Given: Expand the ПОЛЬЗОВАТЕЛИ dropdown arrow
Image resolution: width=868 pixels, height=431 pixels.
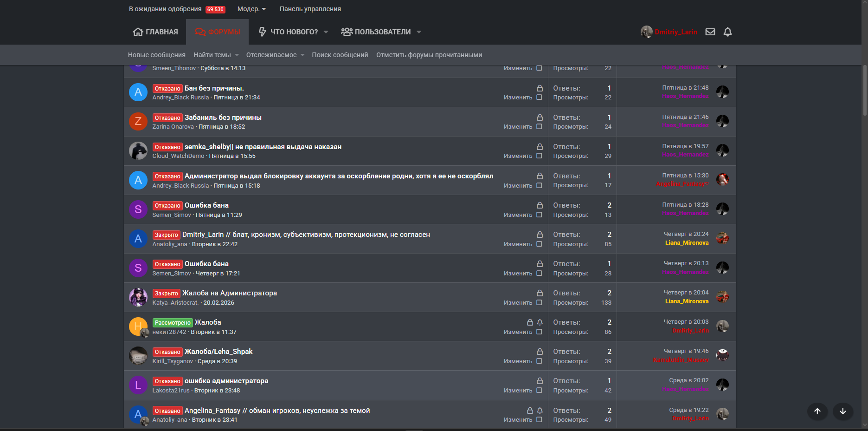Looking at the screenshot, I should pos(418,32).
